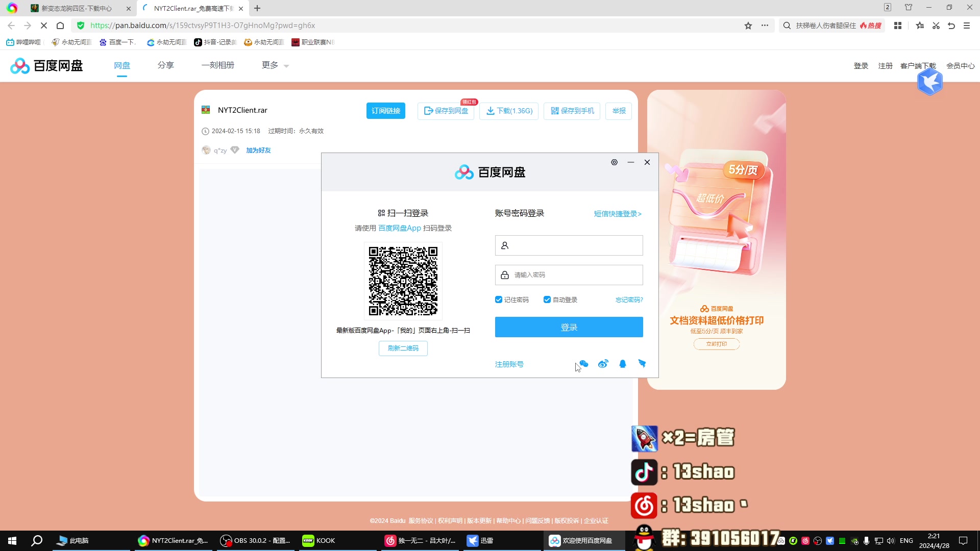Click the browser hot-search box

[832, 26]
